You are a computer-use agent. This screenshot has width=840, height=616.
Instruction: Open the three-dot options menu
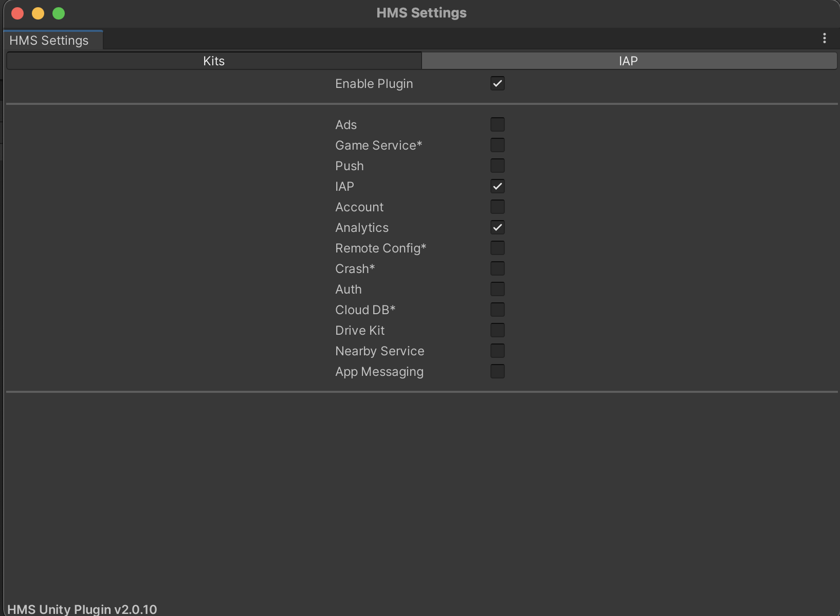825,38
